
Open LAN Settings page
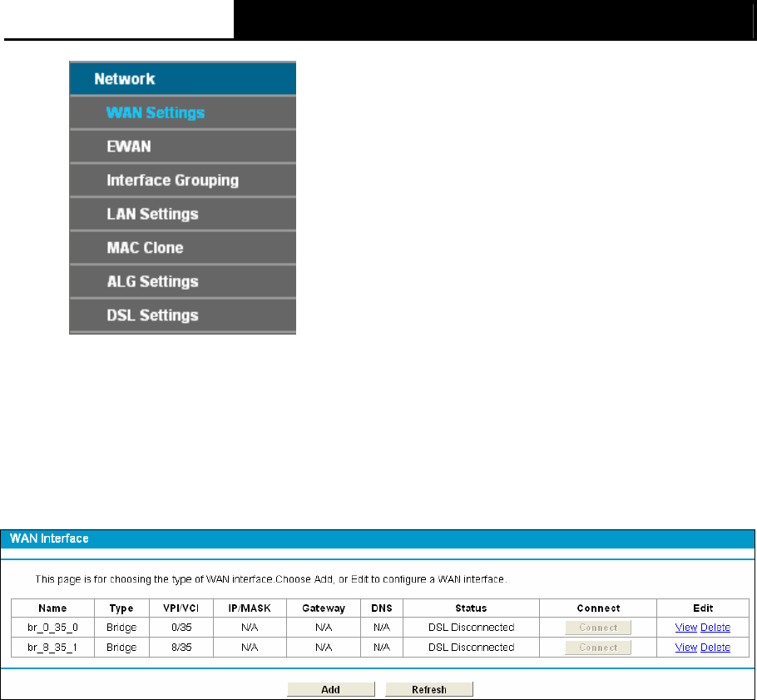pyautogui.click(x=182, y=214)
